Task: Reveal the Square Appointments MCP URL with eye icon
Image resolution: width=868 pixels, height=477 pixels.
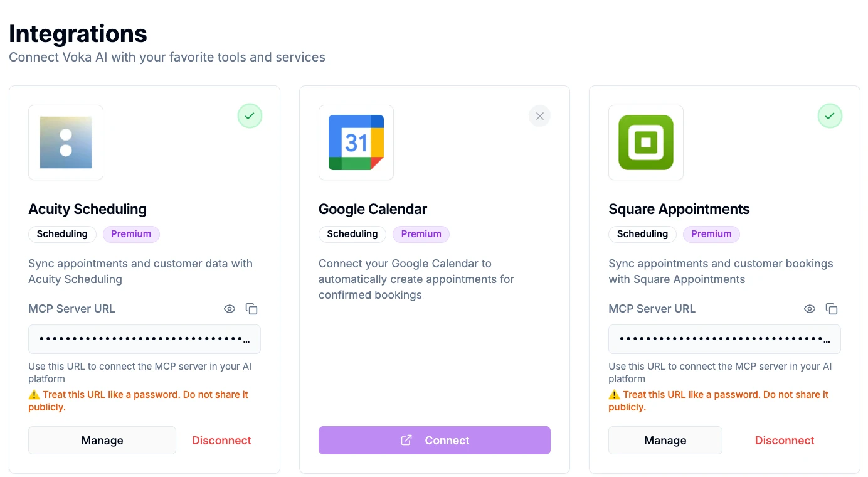Action: pyautogui.click(x=810, y=309)
